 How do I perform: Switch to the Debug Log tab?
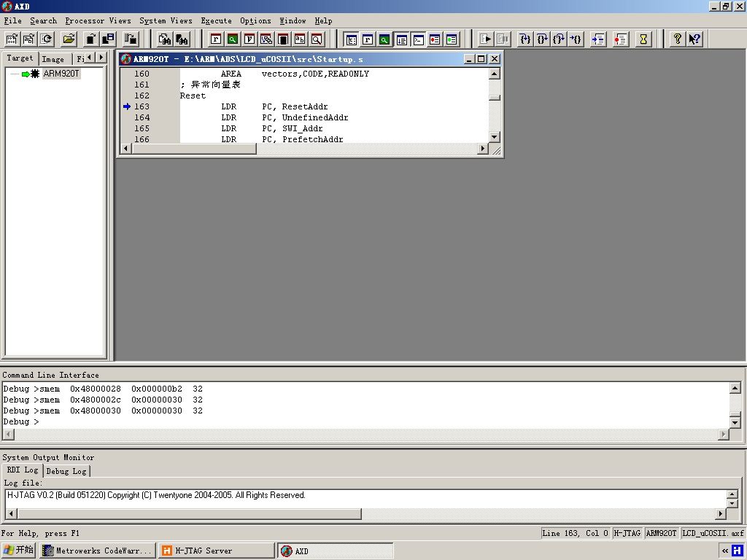(x=66, y=471)
